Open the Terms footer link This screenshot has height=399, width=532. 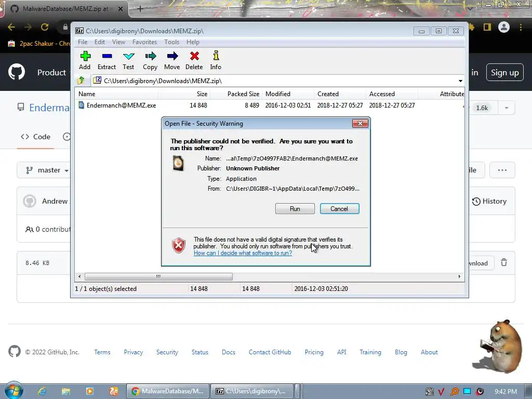coord(102,352)
